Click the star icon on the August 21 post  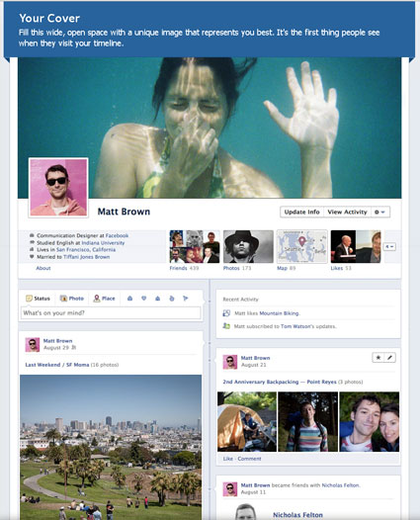[x=378, y=358]
